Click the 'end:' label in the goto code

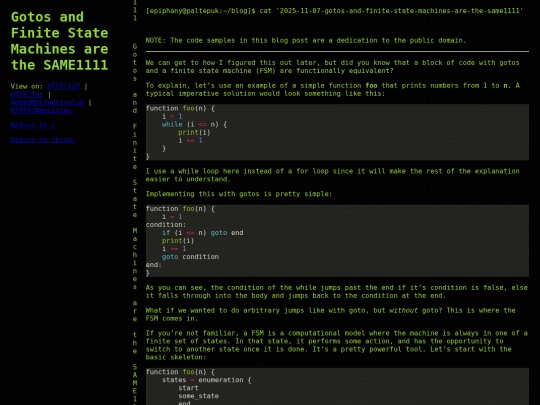click(154, 265)
